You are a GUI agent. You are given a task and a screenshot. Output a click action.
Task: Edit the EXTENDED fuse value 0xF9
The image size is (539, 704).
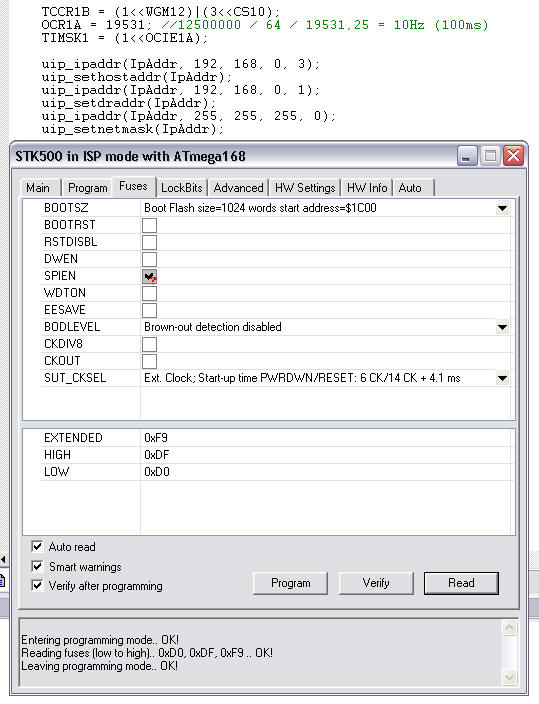[156, 438]
